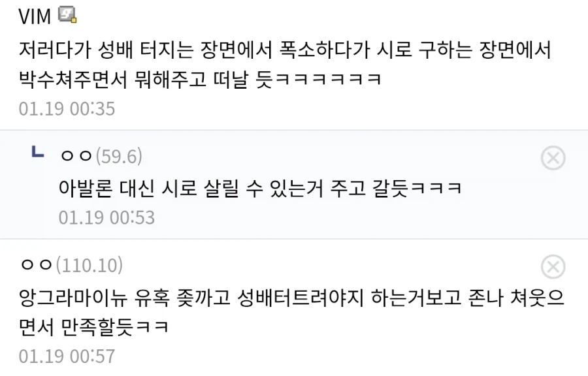Open ㅇㅇ(59.6) nickname in reply
This screenshot has width=588, height=376.
(x=76, y=156)
